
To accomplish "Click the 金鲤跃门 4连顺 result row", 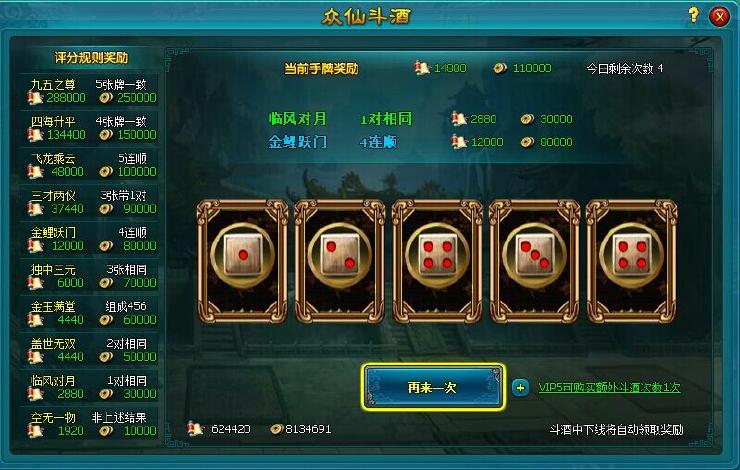I will (420, 142).
